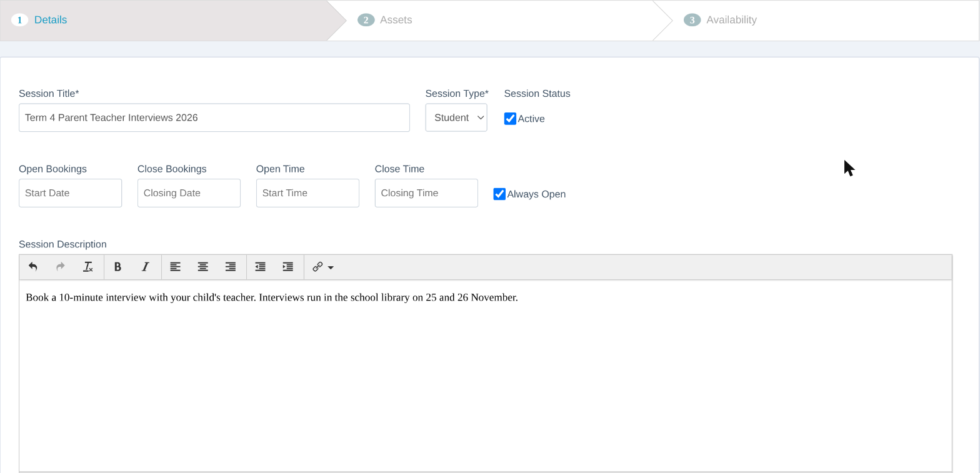Increase indent of description text
The width and height of the screenshot is (980, 473).
pyautogui.click(x=288, y=267)
